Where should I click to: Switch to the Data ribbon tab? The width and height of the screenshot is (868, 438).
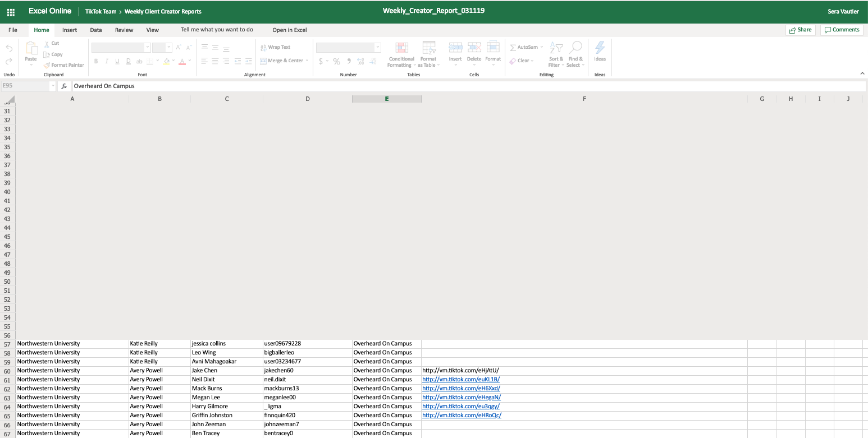tap(95, 30)
